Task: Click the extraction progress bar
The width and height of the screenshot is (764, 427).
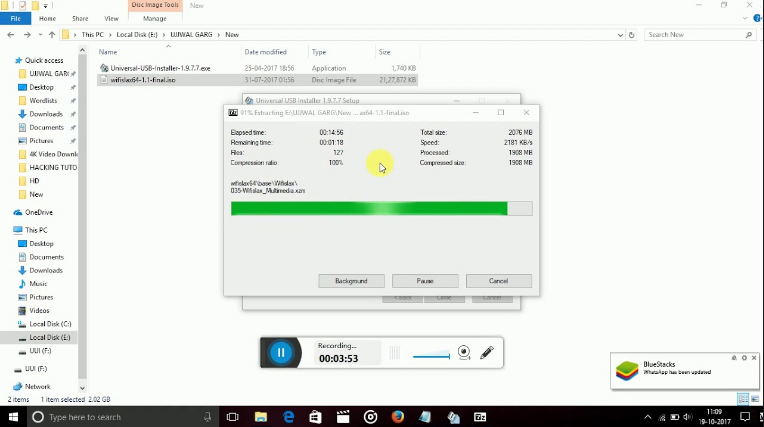Action: tap(382, 209)
